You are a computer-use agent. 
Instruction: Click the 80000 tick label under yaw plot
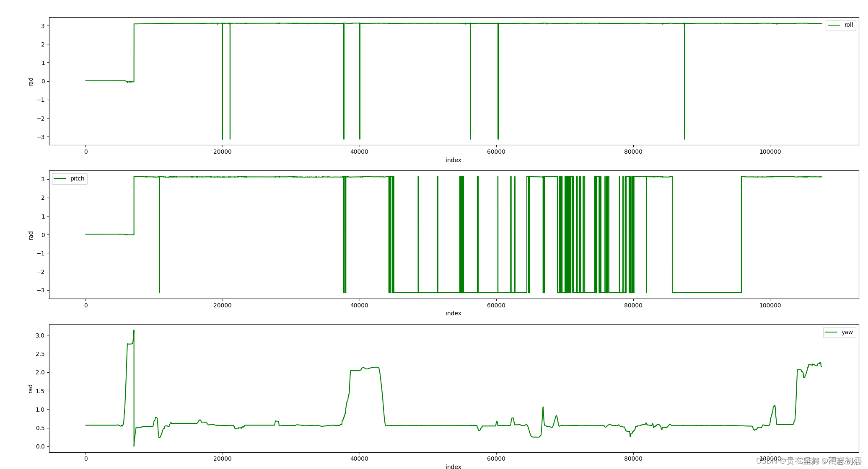(633, 459)
